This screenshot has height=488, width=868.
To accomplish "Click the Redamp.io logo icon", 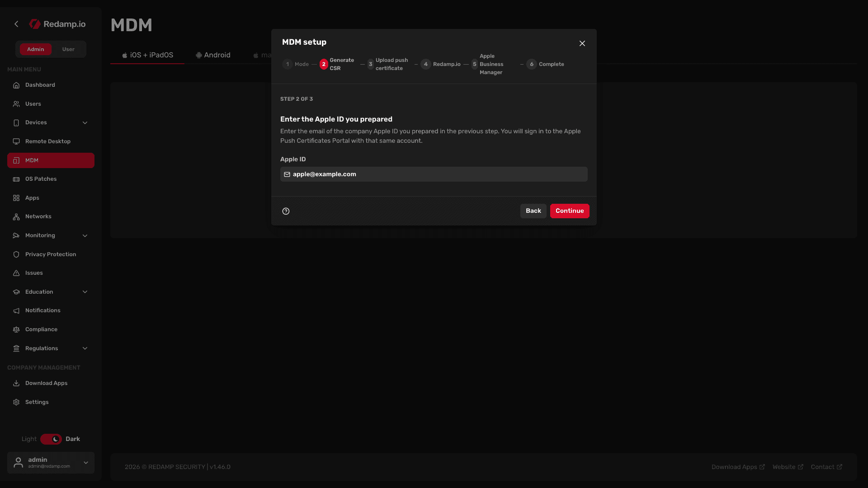I will point(35,24).
